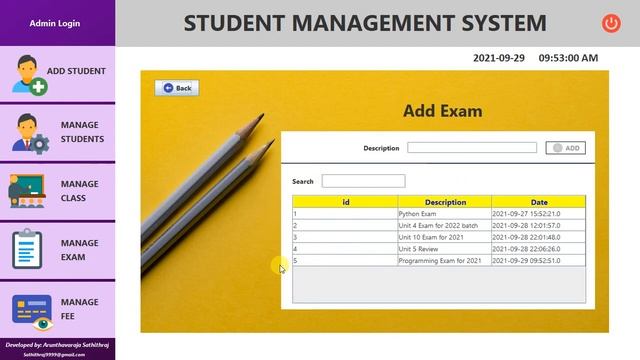Viewport: 640px width, 360px height.
Task: Click the Manage Fee card icon
Action: pos(33,313)
